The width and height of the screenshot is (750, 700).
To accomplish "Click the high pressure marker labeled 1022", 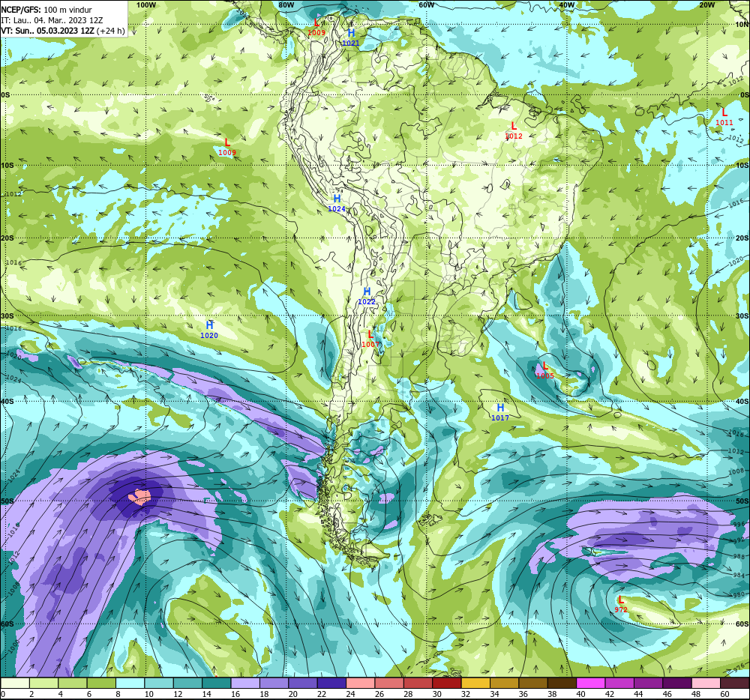I will (x=367, y=296).
